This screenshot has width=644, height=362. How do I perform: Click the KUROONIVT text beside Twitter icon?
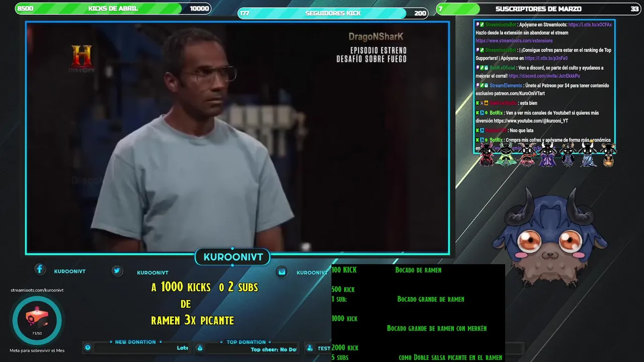(152, 273)
